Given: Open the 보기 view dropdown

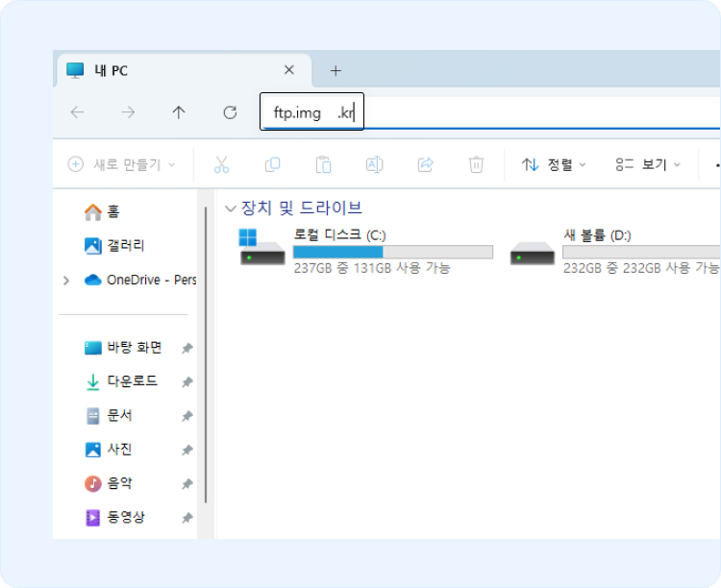Looking at the screenshot, I should 649,164.
